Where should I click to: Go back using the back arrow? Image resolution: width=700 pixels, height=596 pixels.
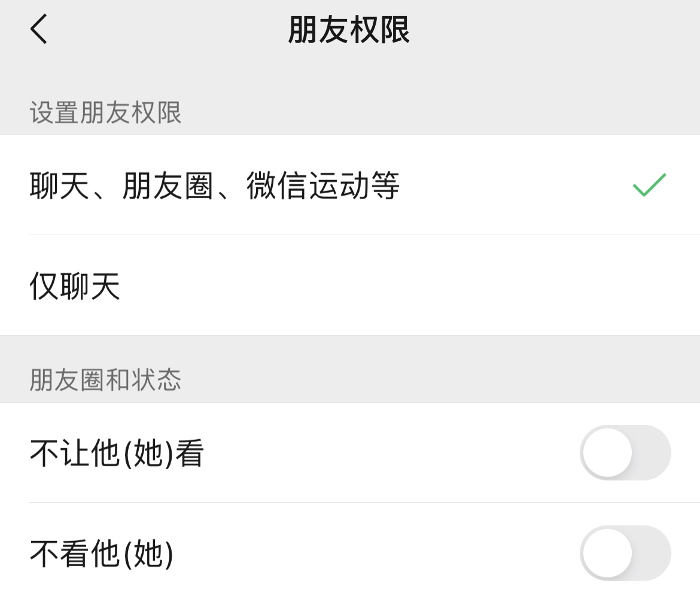[39, 29]
